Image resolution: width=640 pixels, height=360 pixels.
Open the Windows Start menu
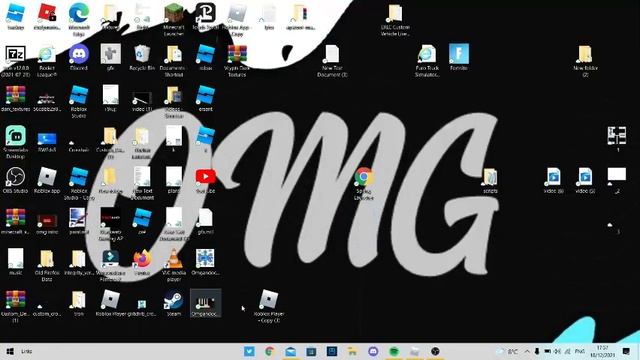10,351
